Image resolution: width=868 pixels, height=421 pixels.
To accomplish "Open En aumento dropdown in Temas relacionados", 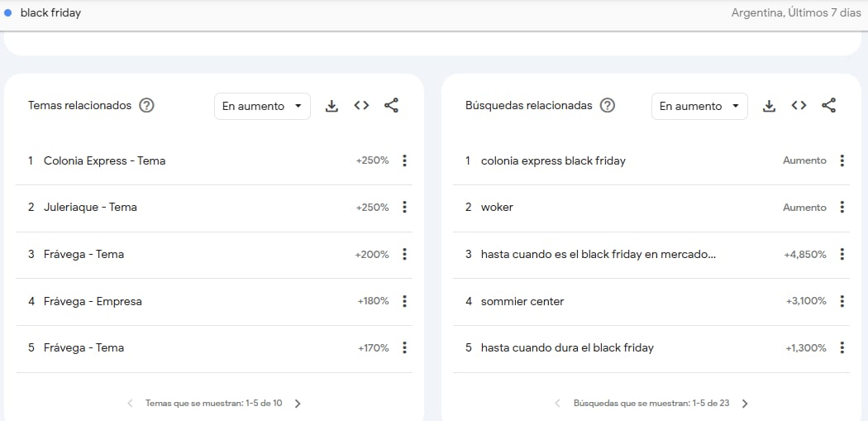I will point(262,107).
